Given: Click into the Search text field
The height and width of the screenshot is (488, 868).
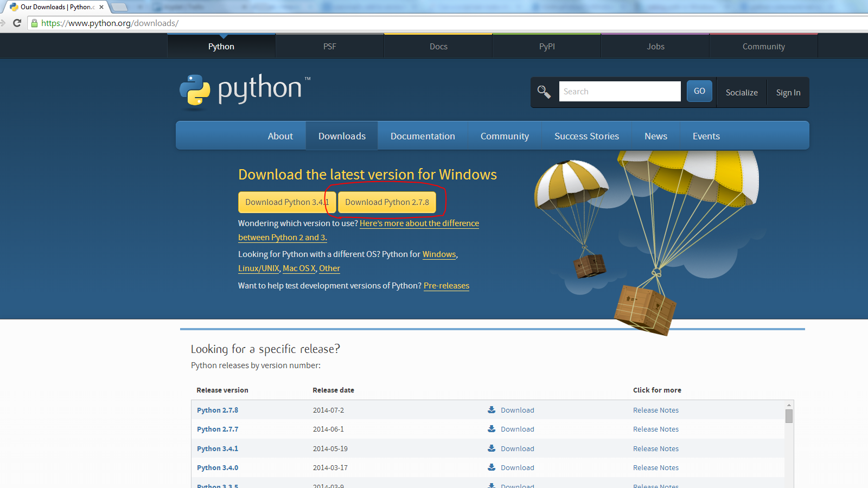Looking at the screenshot, I should (x=620, y=92).
